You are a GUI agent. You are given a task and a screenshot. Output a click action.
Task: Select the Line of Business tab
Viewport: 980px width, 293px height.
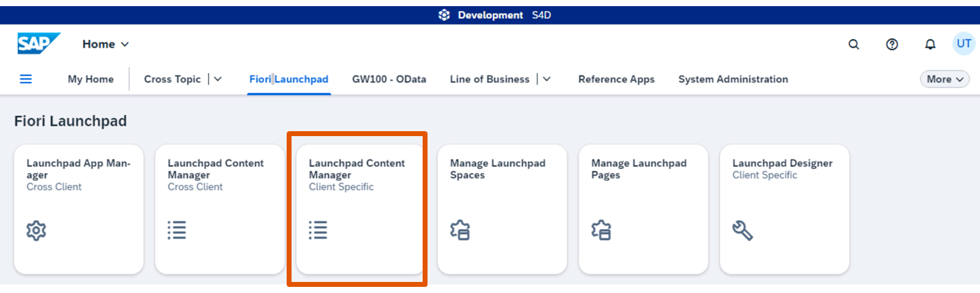pos(489,79)
